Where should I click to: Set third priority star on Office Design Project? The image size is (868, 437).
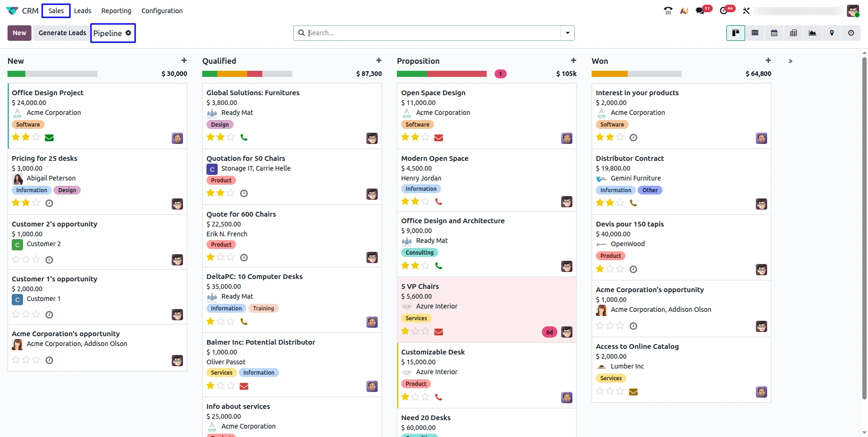(36, 137)
